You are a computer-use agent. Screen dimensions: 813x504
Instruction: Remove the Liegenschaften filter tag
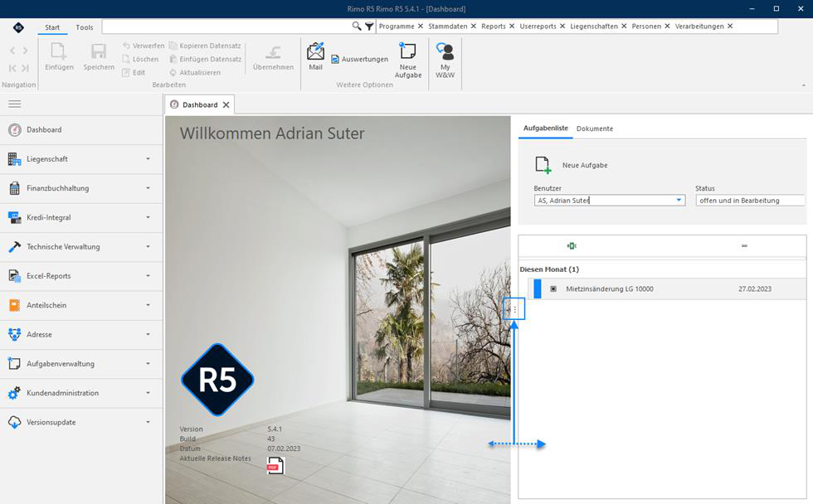pyautogui.click(x=624, y=26)
